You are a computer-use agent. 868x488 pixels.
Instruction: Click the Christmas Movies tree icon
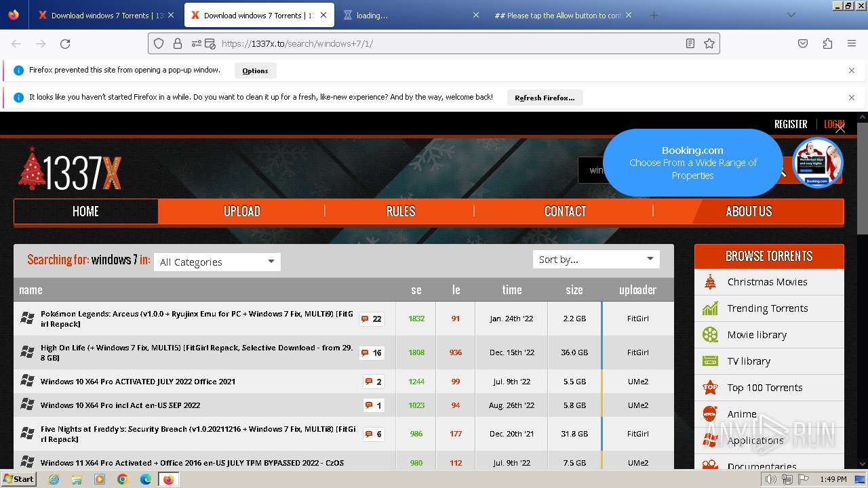(710, 282)
